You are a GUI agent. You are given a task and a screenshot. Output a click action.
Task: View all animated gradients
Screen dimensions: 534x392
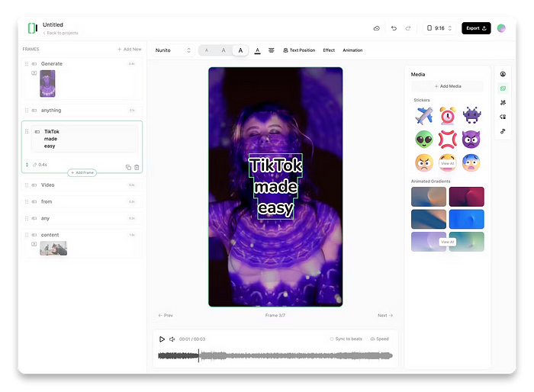[x=448, y=242]
